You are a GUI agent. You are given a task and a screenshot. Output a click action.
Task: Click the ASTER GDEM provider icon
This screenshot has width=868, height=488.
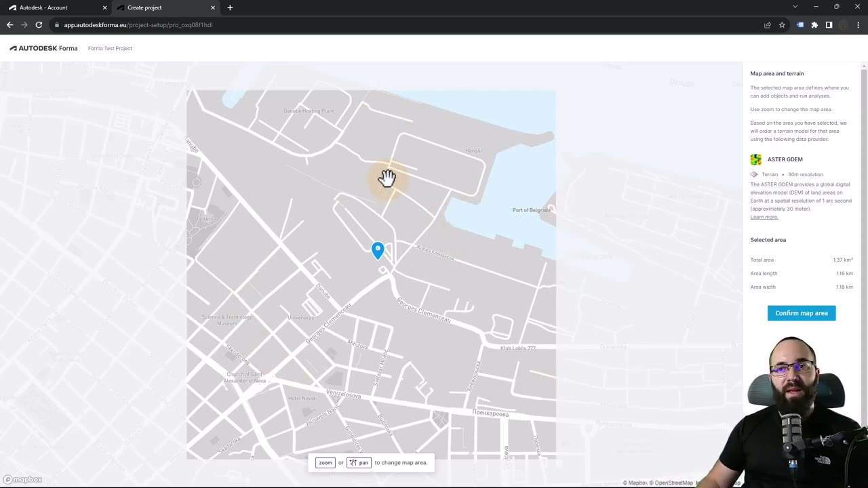pyautogui.click(x=756, y=159)
